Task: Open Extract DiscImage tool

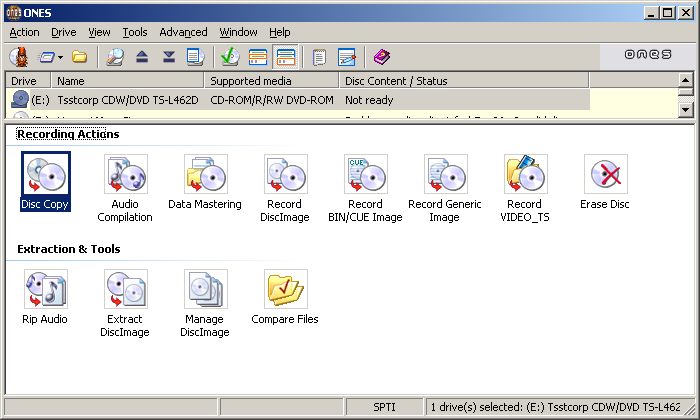Action: tap(125, 290)
